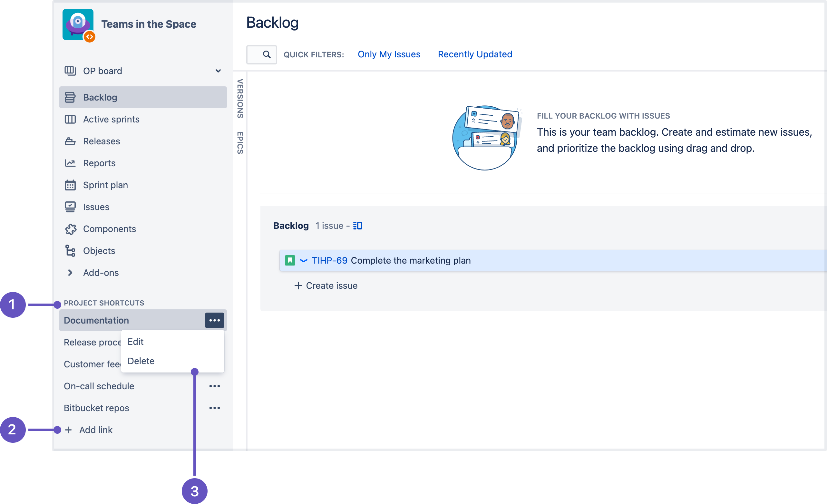Click the search magnifier icon
The width and height of the screenshot is (827, 504).
266,54
